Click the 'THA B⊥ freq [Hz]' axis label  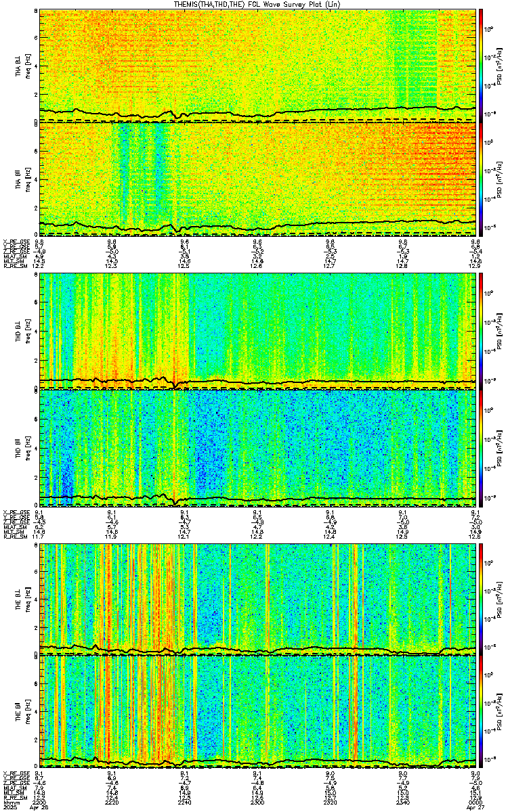click(22, 66)
